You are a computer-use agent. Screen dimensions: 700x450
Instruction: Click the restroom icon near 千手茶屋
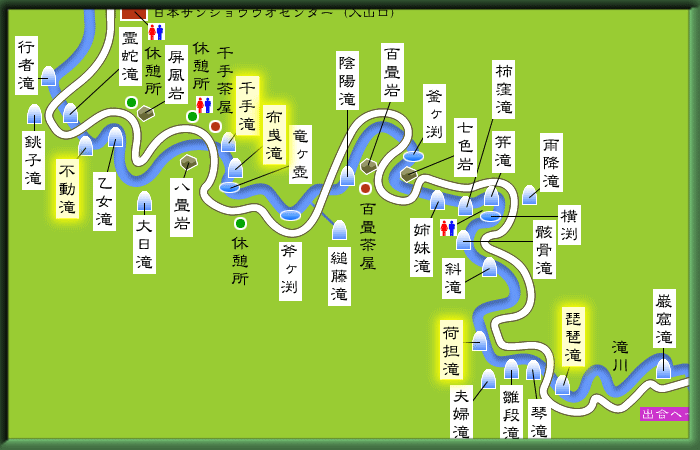click(204, 105)
